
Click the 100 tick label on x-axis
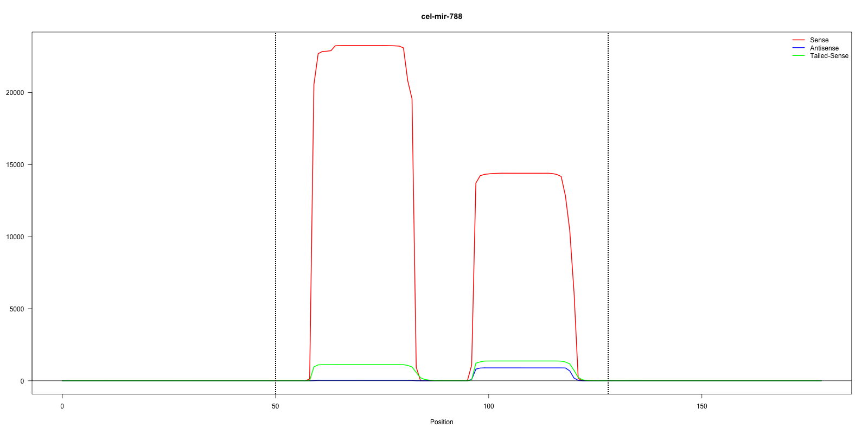click(489, 406)
